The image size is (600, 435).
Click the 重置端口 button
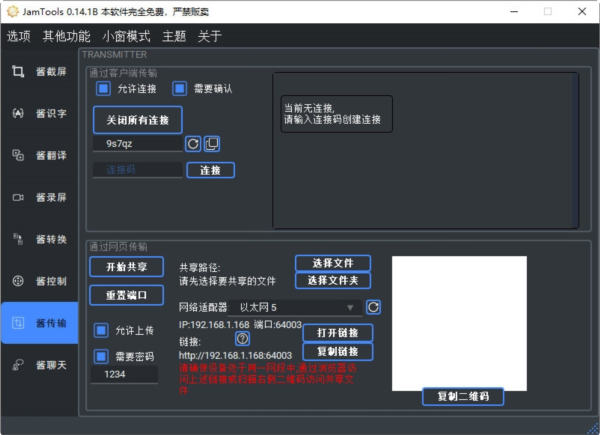coord(127,295)
